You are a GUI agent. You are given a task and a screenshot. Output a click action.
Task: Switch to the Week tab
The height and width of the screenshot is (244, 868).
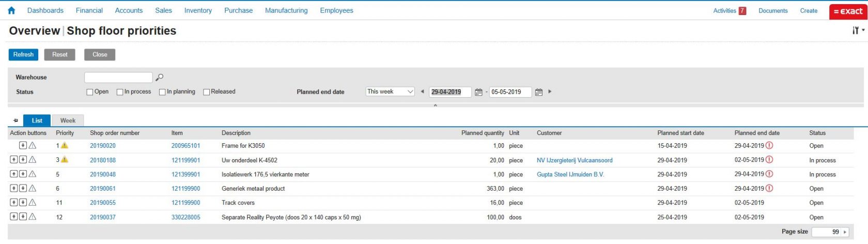coord(68,120)
